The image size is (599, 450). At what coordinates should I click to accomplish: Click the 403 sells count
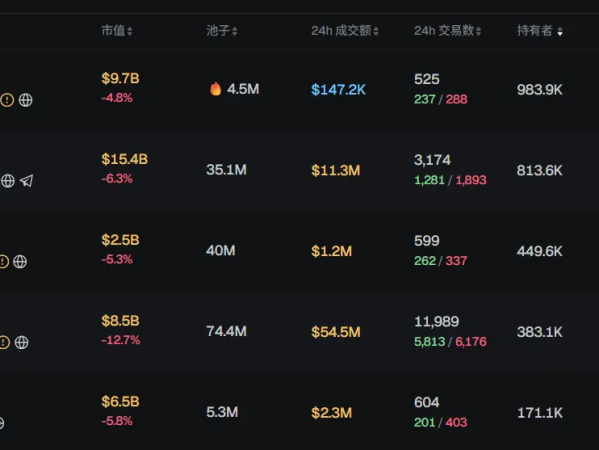tap(457, 422)
